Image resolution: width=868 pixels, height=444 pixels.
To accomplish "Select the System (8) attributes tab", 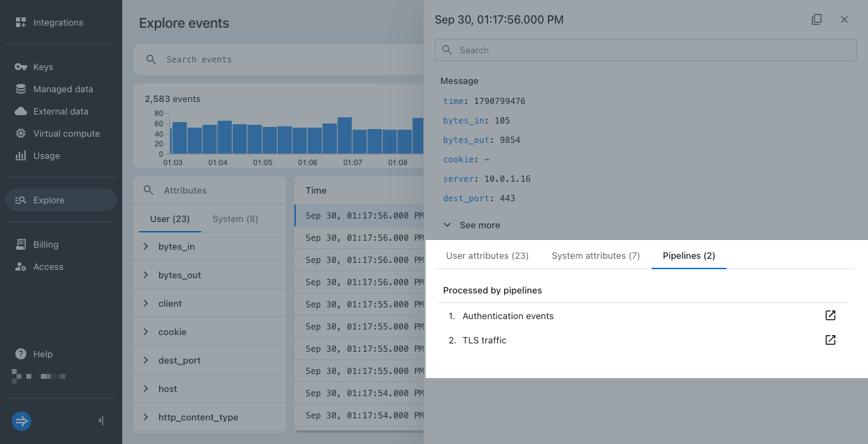I will (x=235, y=219).
